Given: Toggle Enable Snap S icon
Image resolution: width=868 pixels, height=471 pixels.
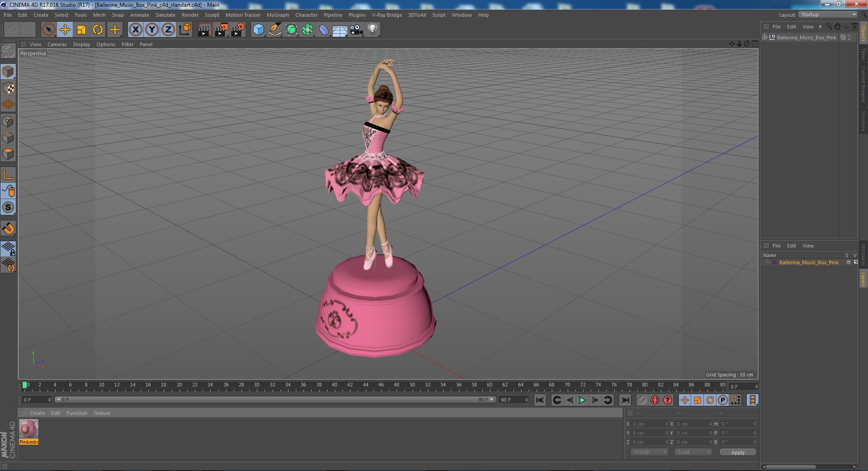Looking at the screenshot, I should coord(8,208).
